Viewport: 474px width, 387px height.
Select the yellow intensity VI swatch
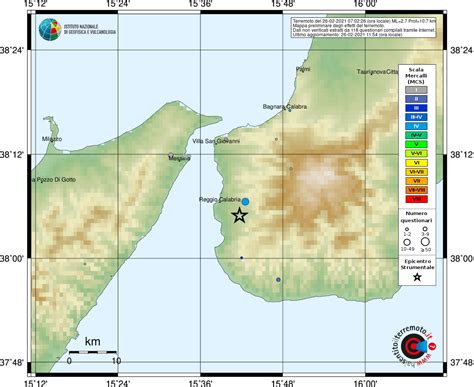pyautogui.click(x=416, y=163)
